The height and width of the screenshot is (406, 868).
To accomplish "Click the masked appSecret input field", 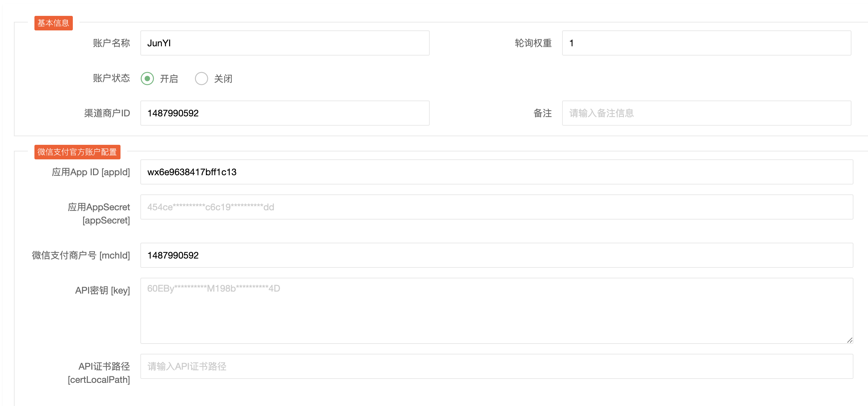I will pos(496,207).
